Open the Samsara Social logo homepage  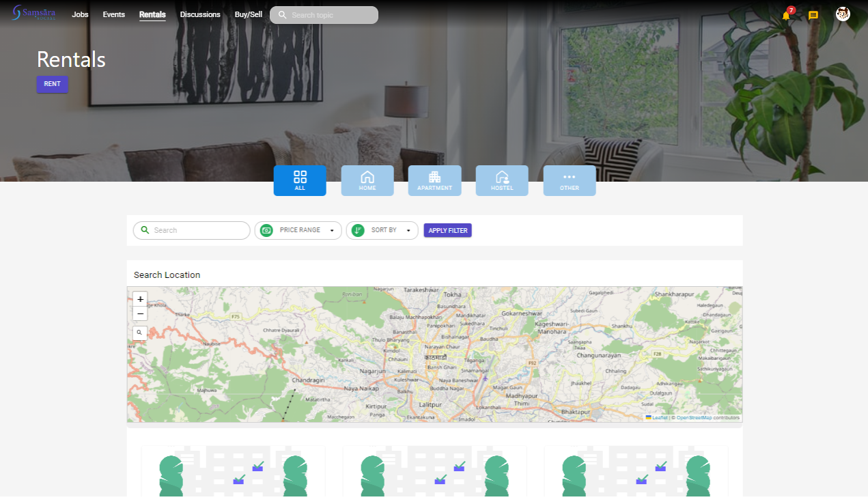(x=33, y=13)
